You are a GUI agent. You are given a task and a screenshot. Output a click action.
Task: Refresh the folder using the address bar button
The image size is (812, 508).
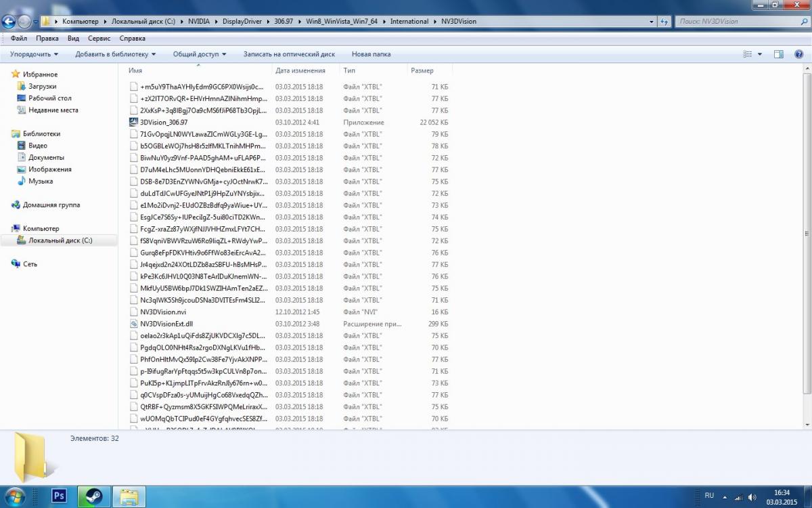pyautogui.click(x=664, y=22)
